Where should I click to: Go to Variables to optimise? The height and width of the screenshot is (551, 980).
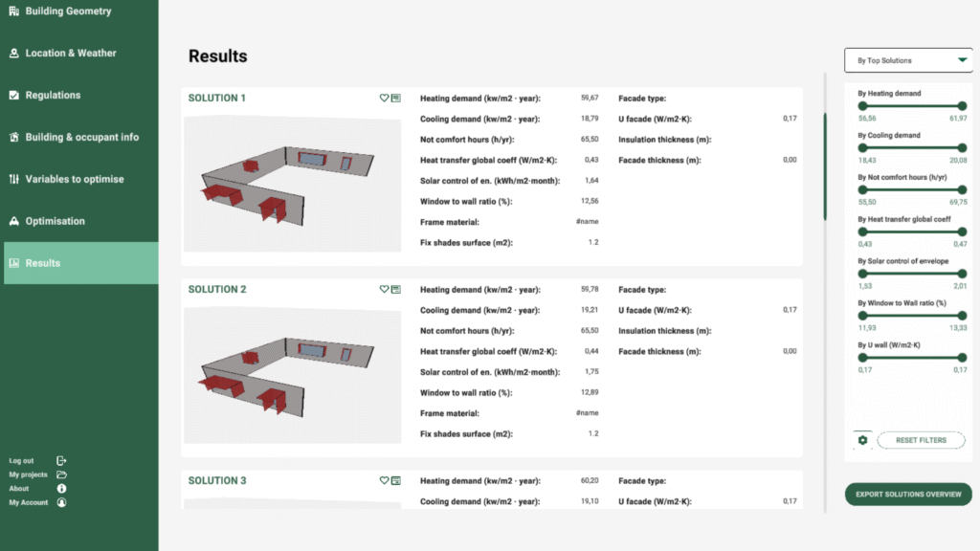74,179
